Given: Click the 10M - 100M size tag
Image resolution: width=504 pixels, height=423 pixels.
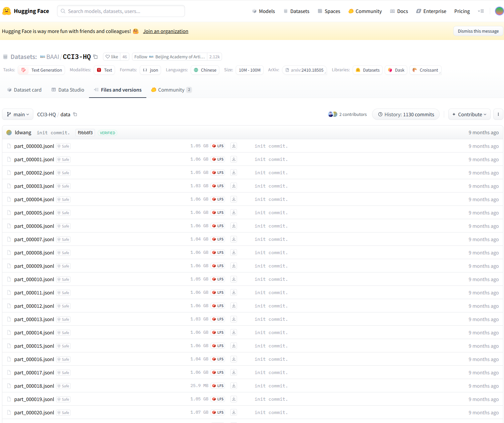Looking at the screenshot, I should [250, 70].
